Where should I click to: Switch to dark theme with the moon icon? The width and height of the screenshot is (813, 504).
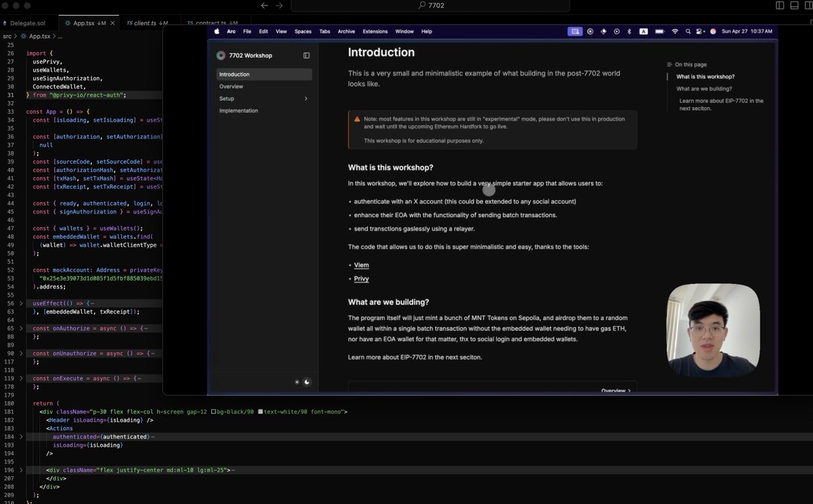pos(307,382)
